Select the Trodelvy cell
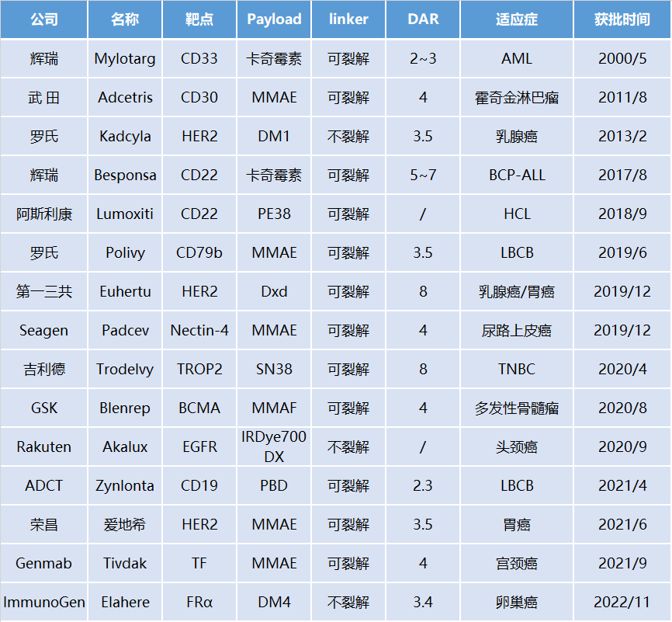672x622 pixels. coord(125,370)
